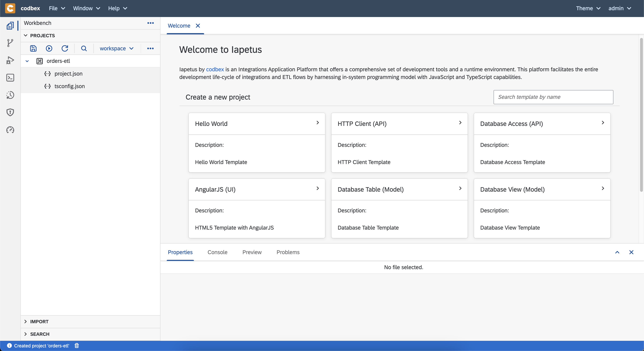
Task: Clear the status message with trash icon
Action: tap(77, 345)
